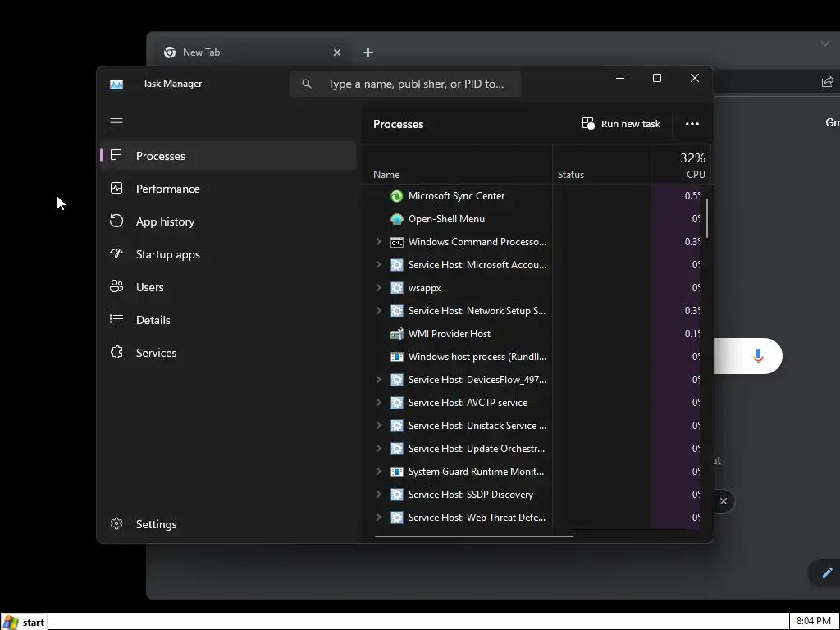Expand Service Host: Microsoft Account row

point(378,265)
